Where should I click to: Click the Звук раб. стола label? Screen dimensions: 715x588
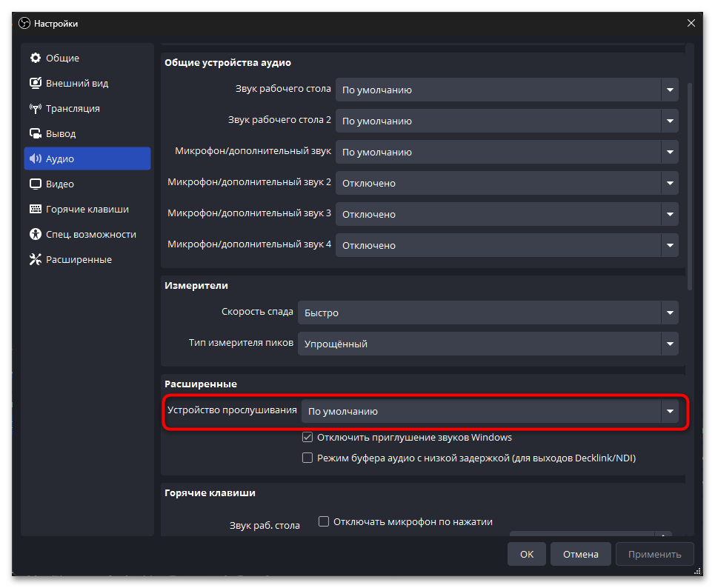(x=265, y=526)
